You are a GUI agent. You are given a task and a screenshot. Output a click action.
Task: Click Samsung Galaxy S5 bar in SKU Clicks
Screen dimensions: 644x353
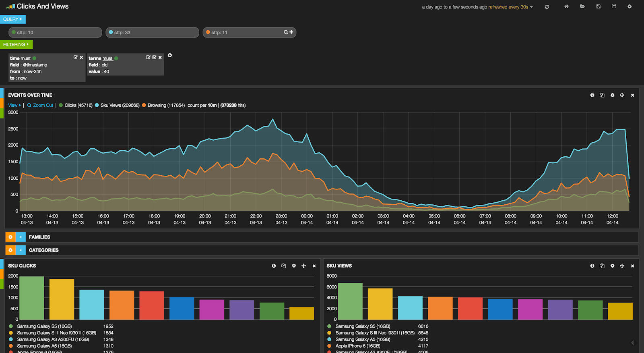coord(32,298)
